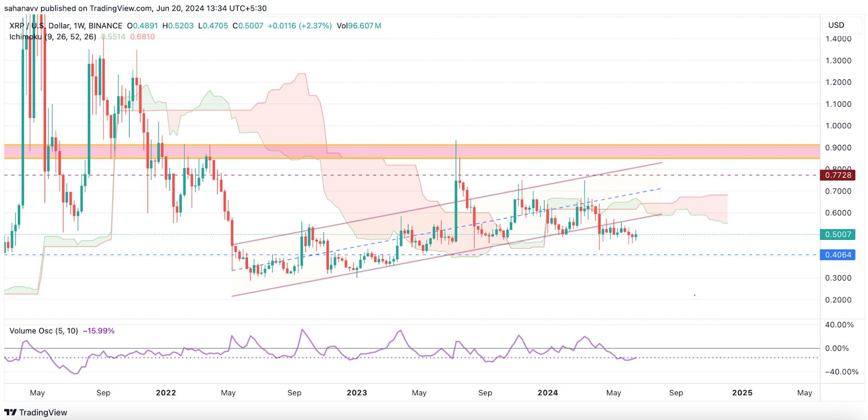The height and width of the screenshot is (420, 868).
Task: Click the TradingView logo icon
Action: (10, 412)
